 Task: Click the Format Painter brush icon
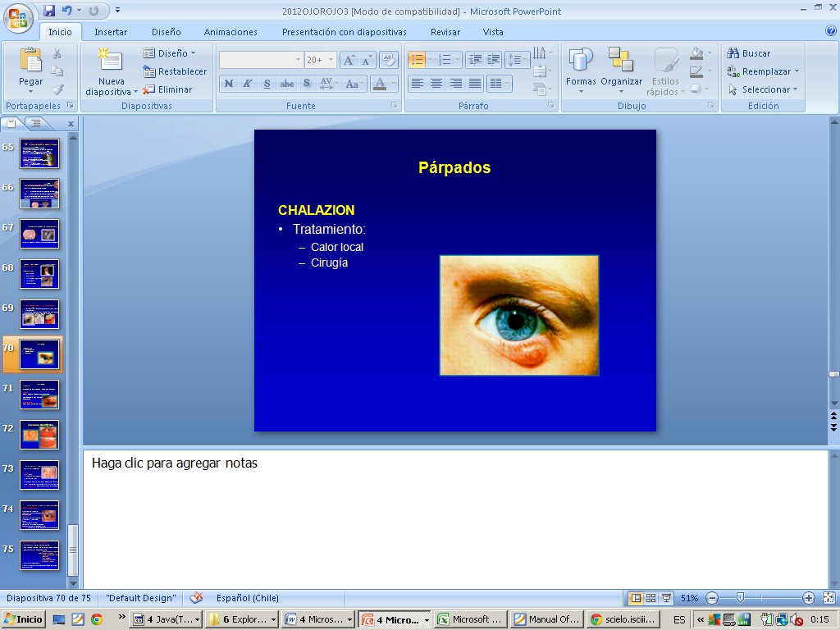(x=57, y=89)
